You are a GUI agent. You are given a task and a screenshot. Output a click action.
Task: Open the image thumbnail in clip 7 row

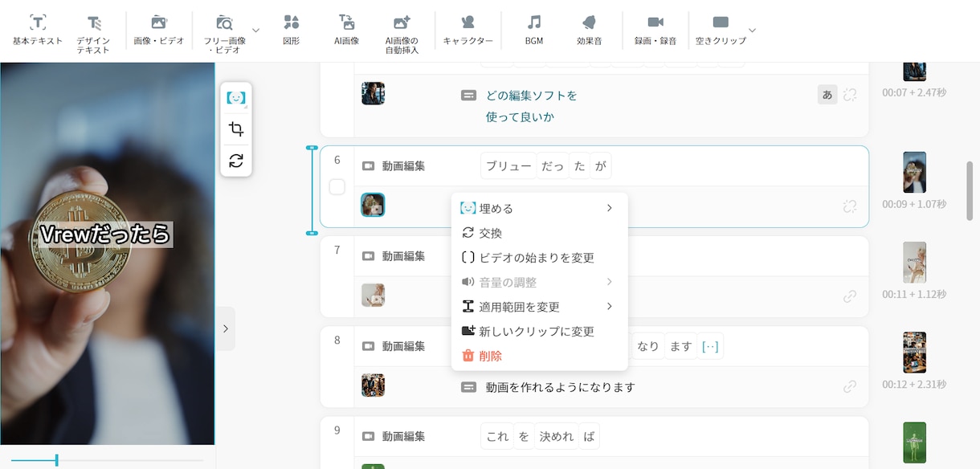[x=373, y=295]
